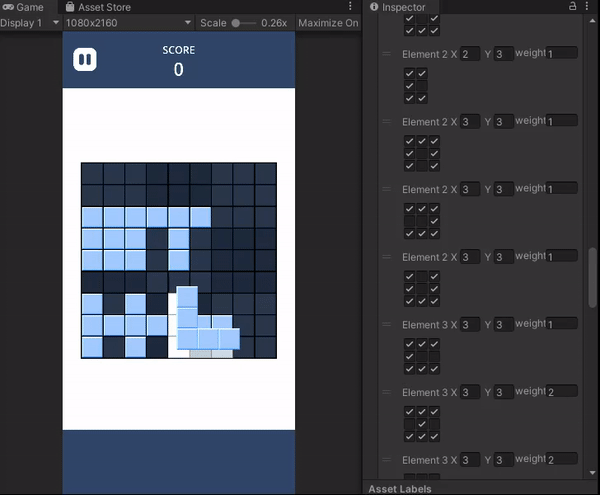Screen dimensions: 600x495
Task: Click the weight field in Element 2 X 2 row
Action: click(x=562, y=53)
